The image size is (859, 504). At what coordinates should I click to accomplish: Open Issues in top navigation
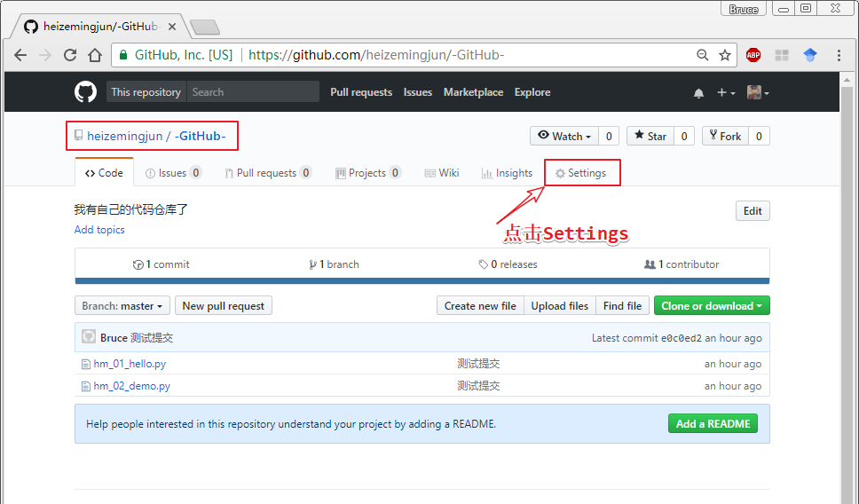tap(417, 92)
